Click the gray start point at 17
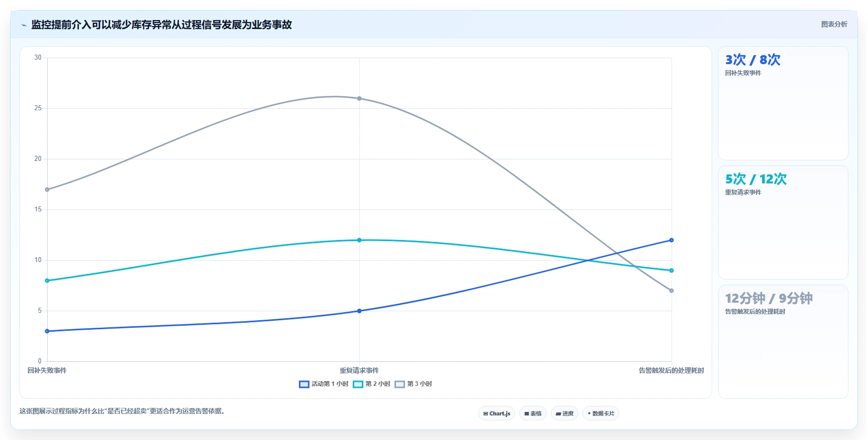 47,189
